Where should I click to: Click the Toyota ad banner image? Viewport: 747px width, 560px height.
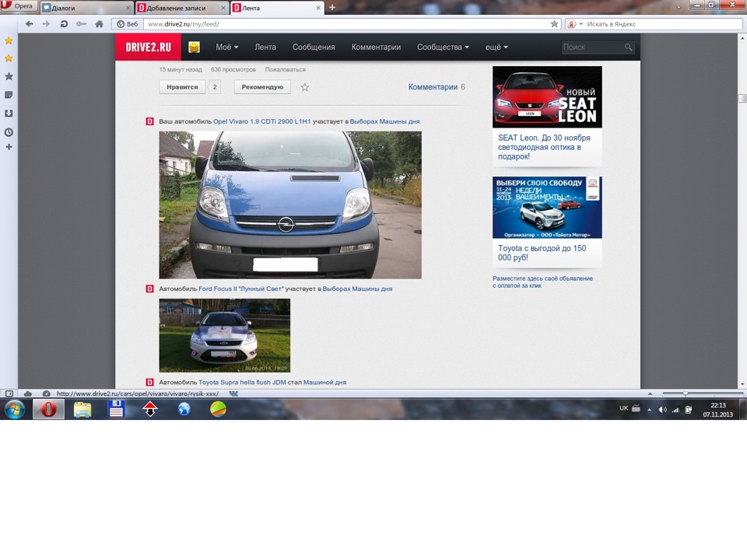point(547,208)
